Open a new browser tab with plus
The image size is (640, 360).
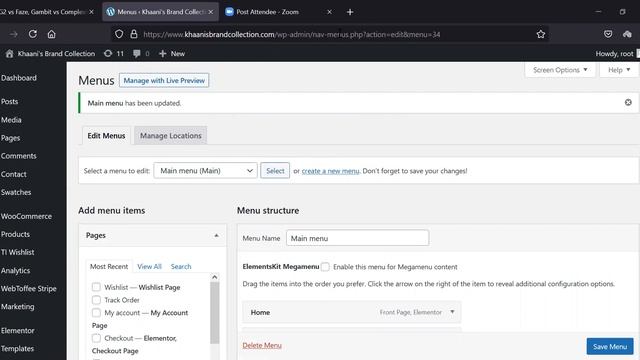[x=350, y=12]
